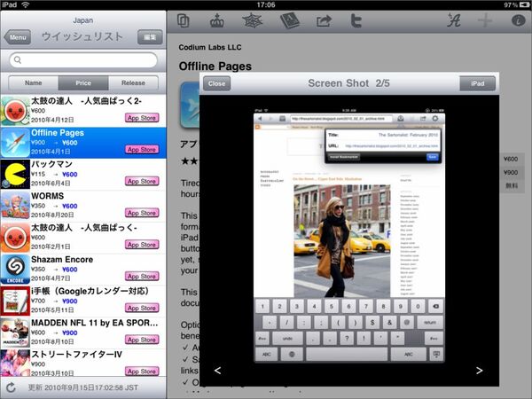This screenshot has height=399, width=532.
Task: Tap the 更新 timestamp status text
Action: (83, 387)
